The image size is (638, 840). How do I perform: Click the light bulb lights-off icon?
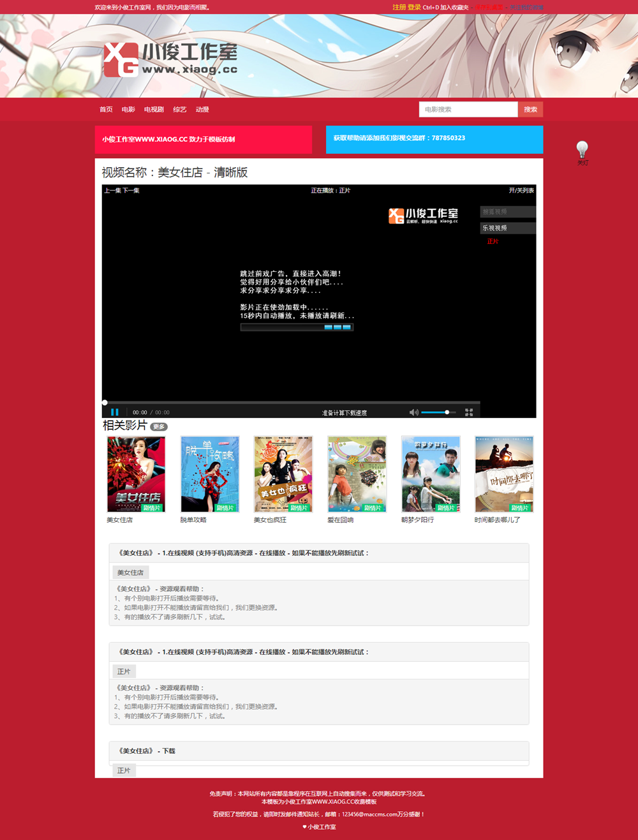point(582,150)
